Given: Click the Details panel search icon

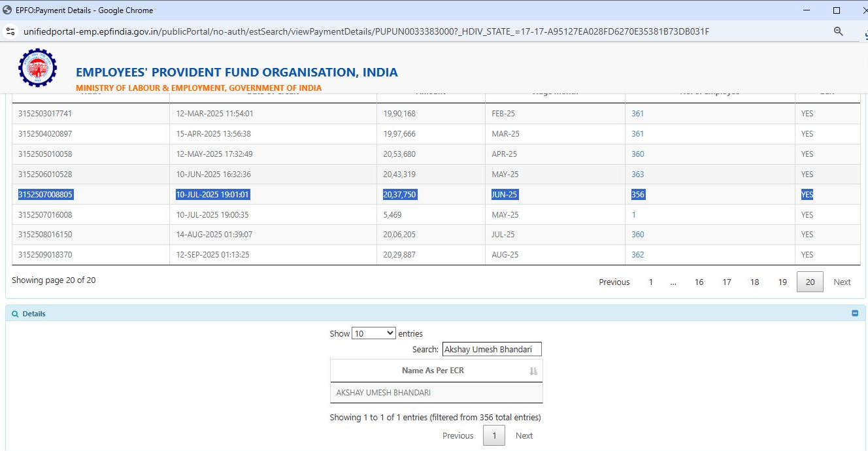Looking at the screenshot, I should tap(15, 314).
